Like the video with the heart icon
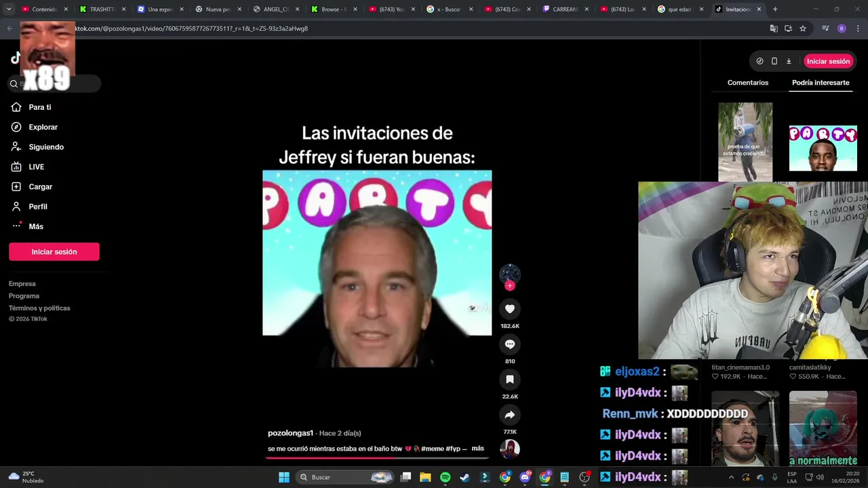This screenshot has width=868, height=488. [x=510, y=309]
